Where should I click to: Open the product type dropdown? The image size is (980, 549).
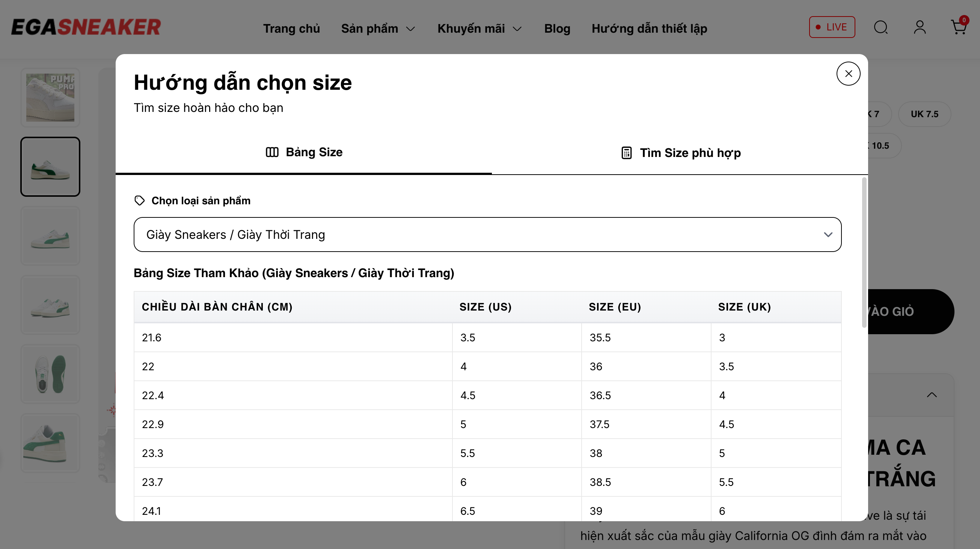(x=487, y=234)
